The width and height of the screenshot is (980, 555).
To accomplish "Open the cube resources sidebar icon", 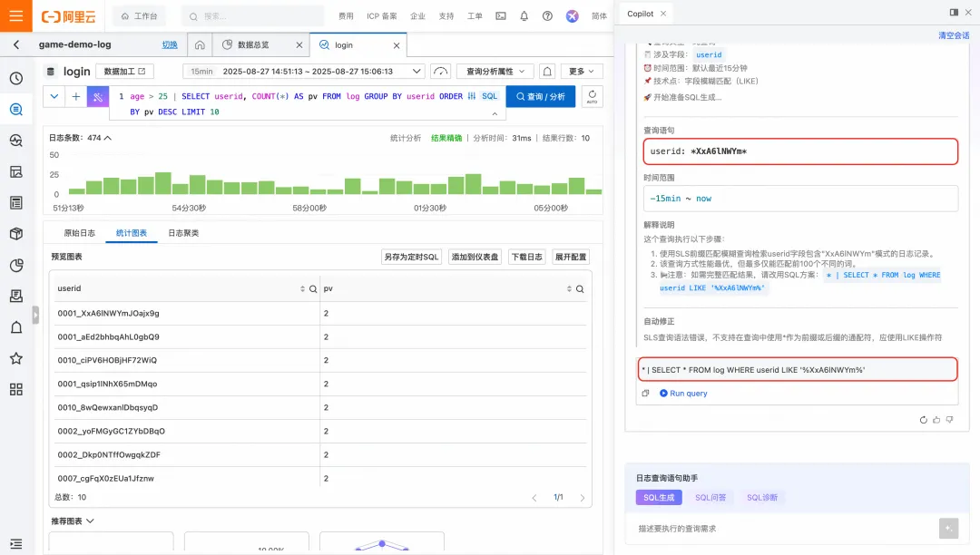I will [x=16, y=234].
